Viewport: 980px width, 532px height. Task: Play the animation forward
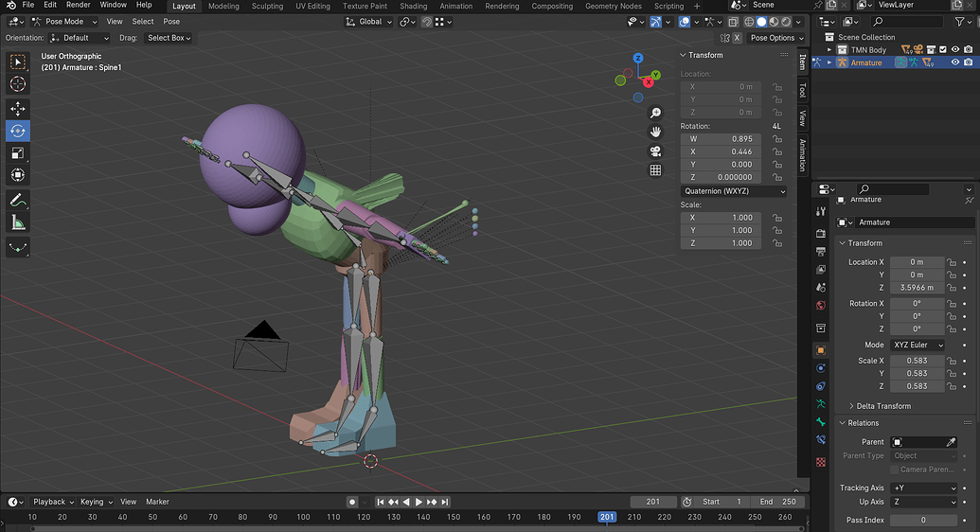point(419,502)
